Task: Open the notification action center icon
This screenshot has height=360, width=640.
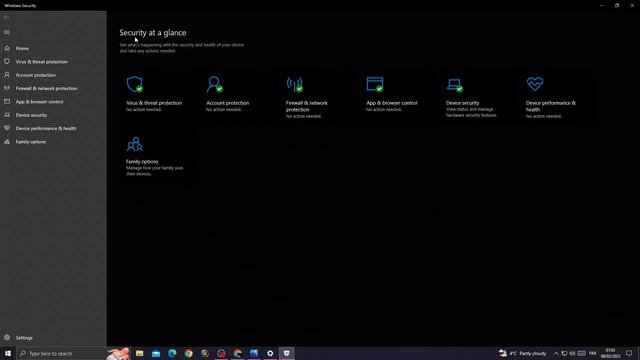Action: tap(629, 353)
